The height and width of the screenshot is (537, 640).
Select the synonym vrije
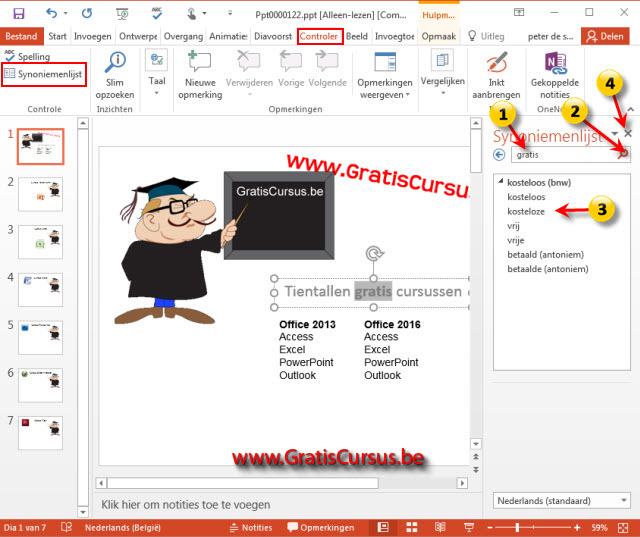[516, 240]
